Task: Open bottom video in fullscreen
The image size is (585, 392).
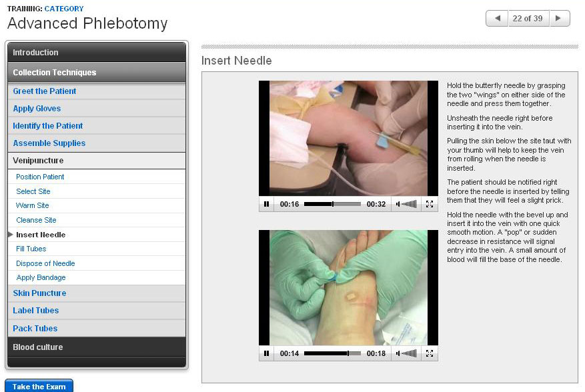Action: [x=430, y=353]
